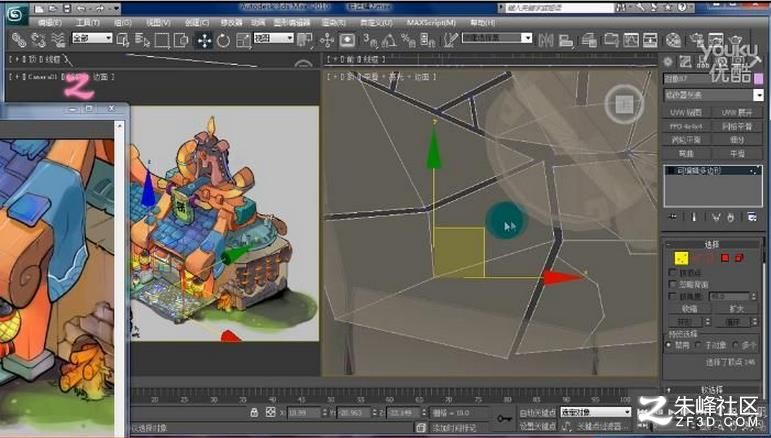
Task: Open the Tools menu
Action: (x=88, y=23)
